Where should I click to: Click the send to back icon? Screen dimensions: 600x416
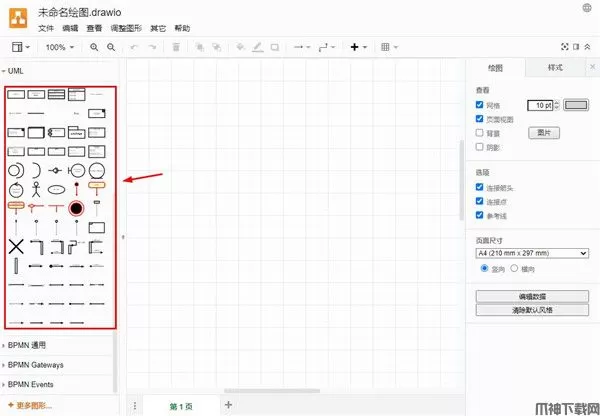pos(217,47)
